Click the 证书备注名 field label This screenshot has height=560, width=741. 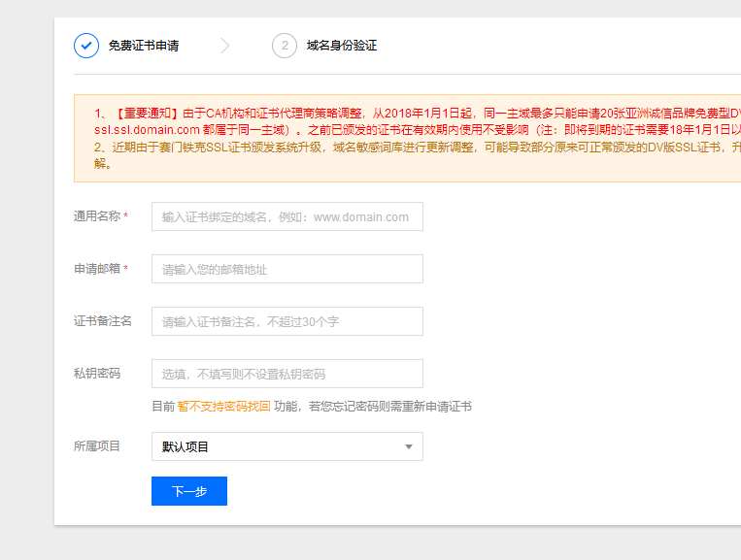click(x=103, y=321)
